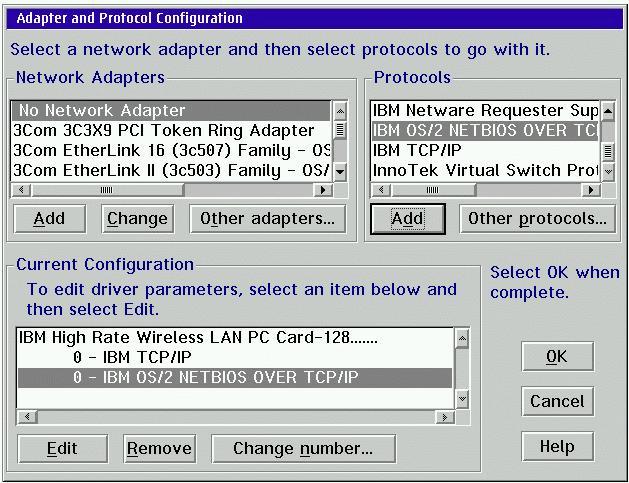This screenshot has height=483, width=629.
Task: Select 0 - IBM TCP/IP in Current Configuration
Action: click(x=235, y=357)
